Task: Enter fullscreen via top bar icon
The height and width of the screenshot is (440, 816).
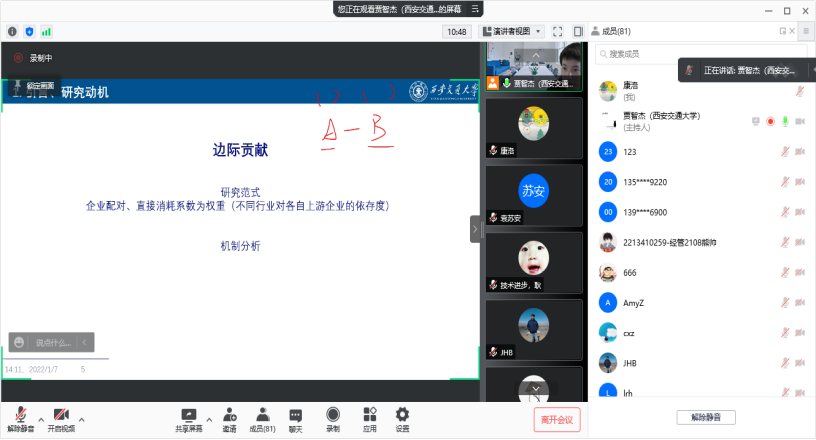Action: (x=558, y=32)
